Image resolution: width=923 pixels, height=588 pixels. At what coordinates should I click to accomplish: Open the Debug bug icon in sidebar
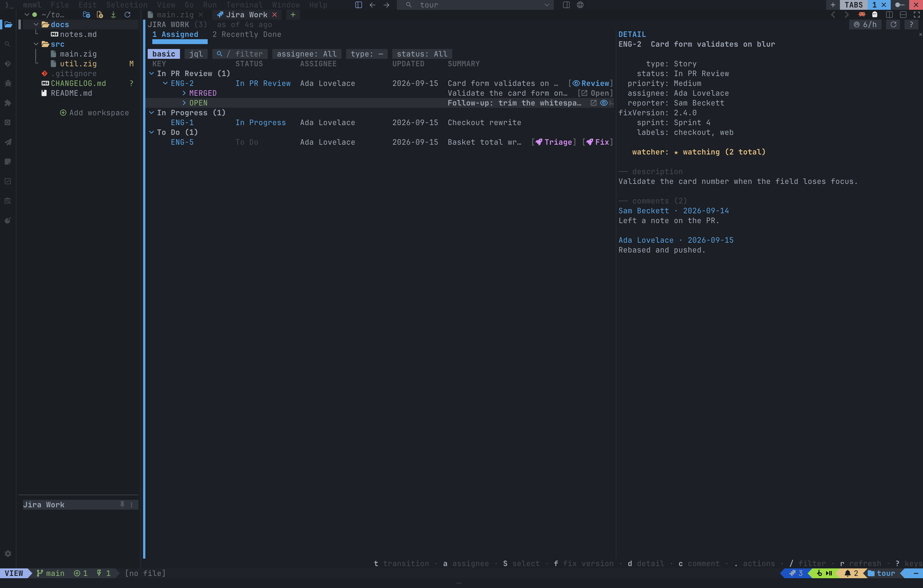coord(7,84)
